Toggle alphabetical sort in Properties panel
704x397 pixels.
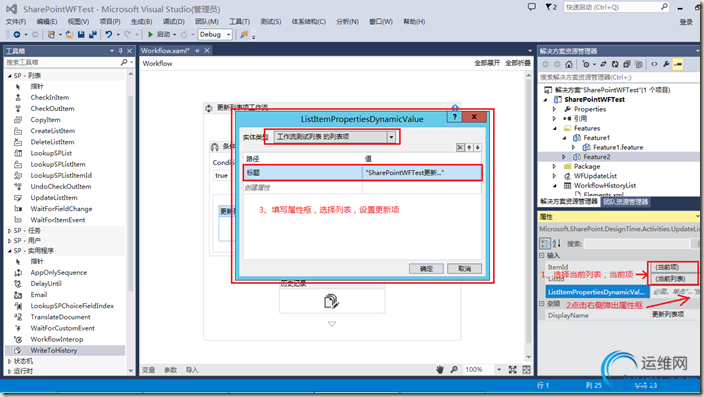point(556,243)
